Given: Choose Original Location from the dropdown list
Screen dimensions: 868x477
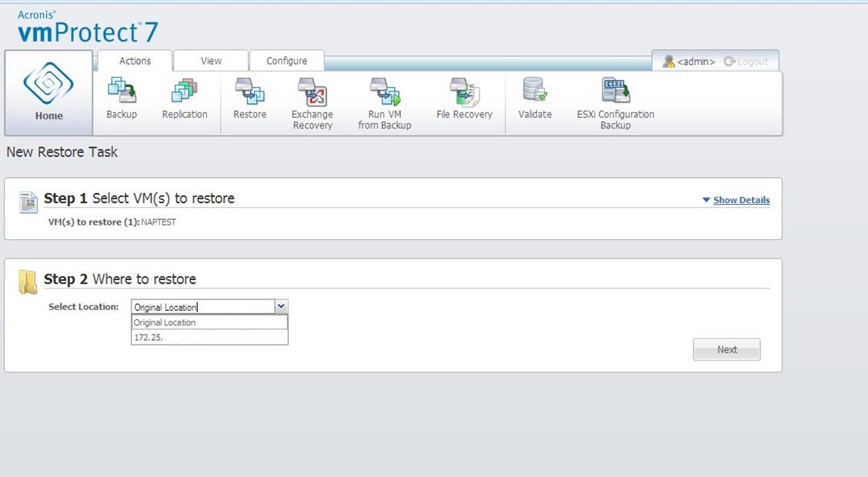Looking at the screenshot, I should point(209,322).
